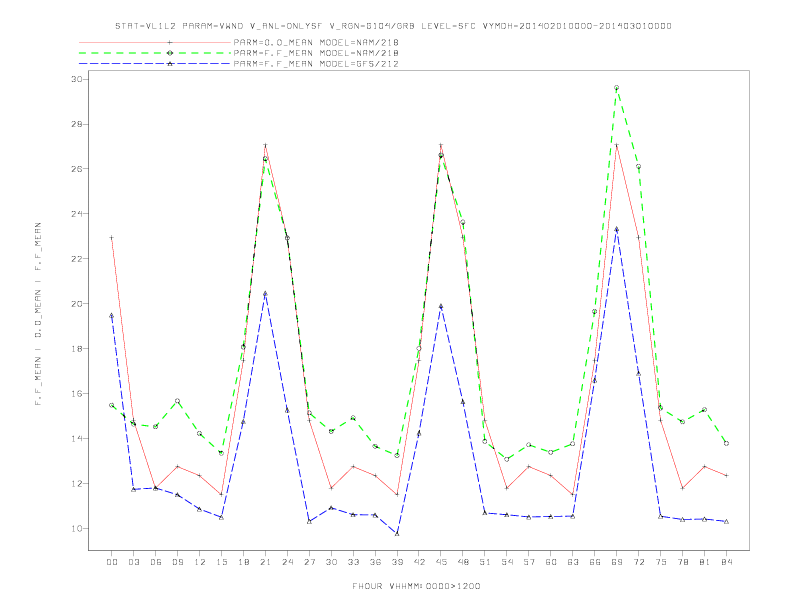Click y-axis tick label 30
Screen dimensions: 792x612
pyautogui.click(x=77, y=79)
